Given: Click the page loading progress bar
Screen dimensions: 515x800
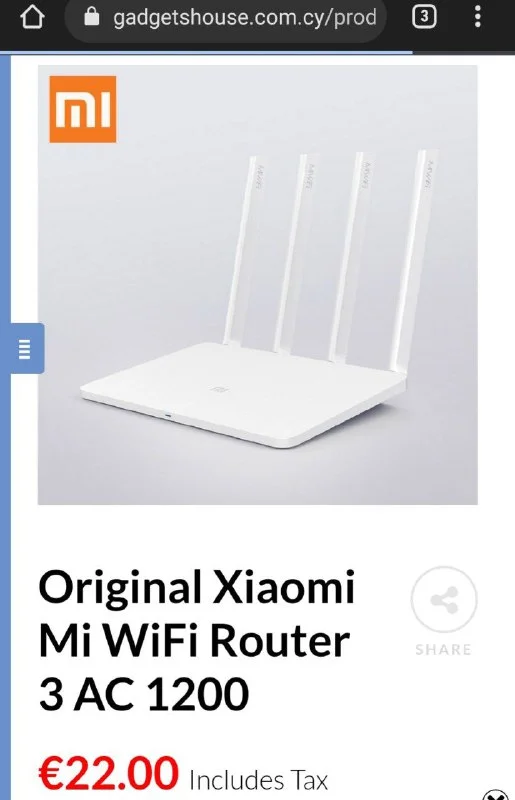Looking at the screenshot, I should click(x=206, y=52).
